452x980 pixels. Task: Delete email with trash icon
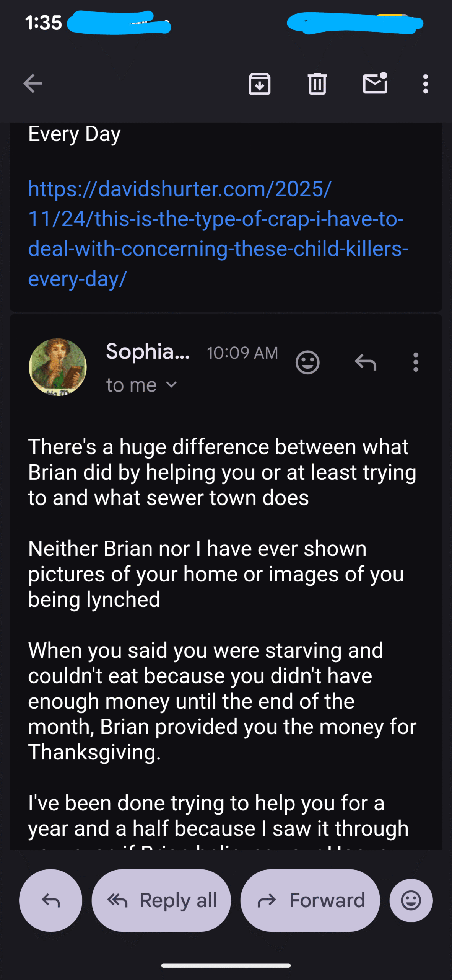pos(317,83)
